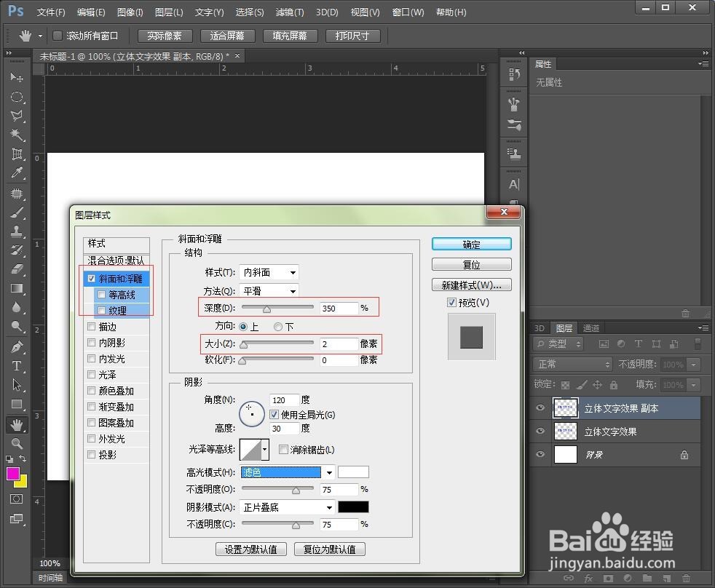Hide the 背景 layer visibility eye

(540, 455)
